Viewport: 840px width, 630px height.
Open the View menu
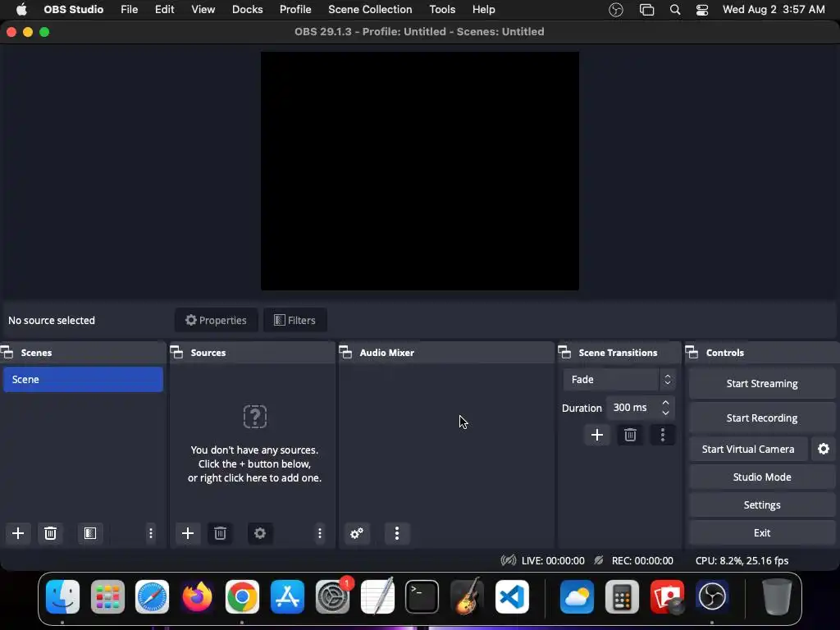[x=203, y=10]
